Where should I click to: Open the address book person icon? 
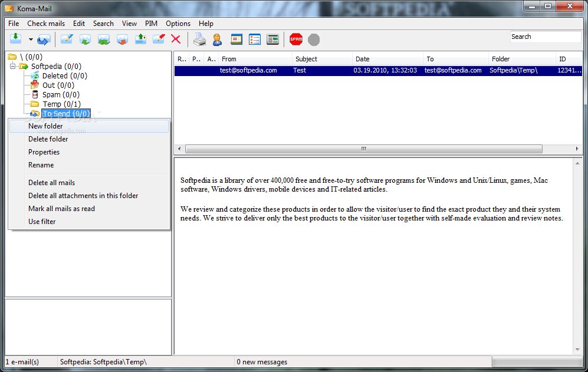click(x=217, y=39)
